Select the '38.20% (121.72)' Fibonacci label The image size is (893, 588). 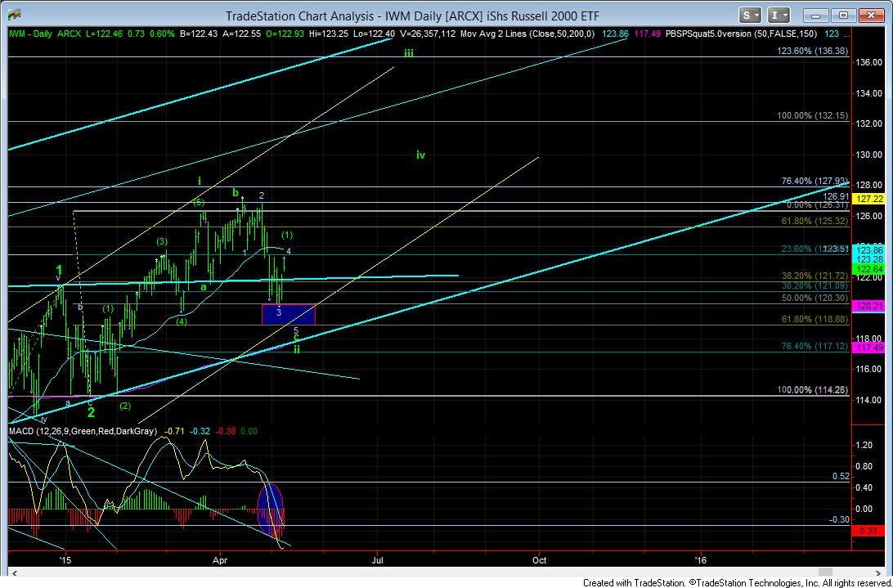coord(815,276)
